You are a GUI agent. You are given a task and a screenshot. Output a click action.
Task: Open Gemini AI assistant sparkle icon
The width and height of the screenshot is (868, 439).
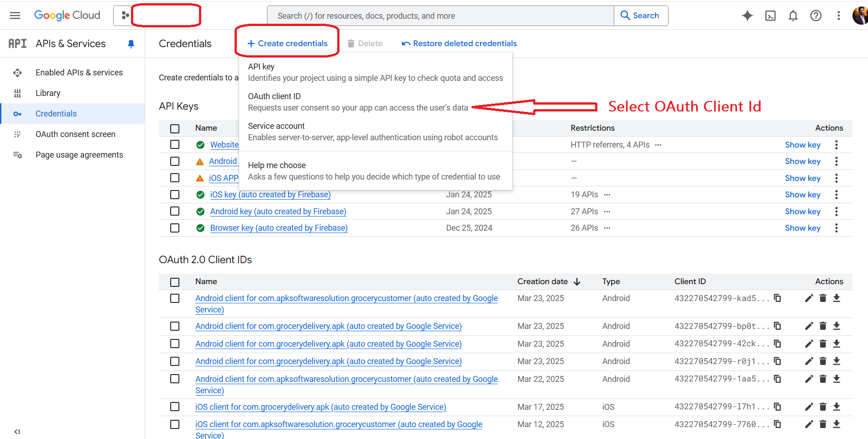tap(747, 16)
